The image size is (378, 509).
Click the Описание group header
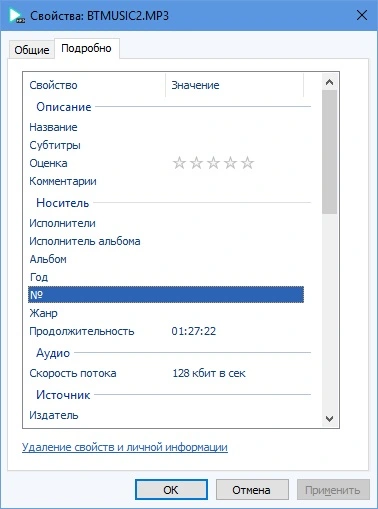(x=64, y=107)
